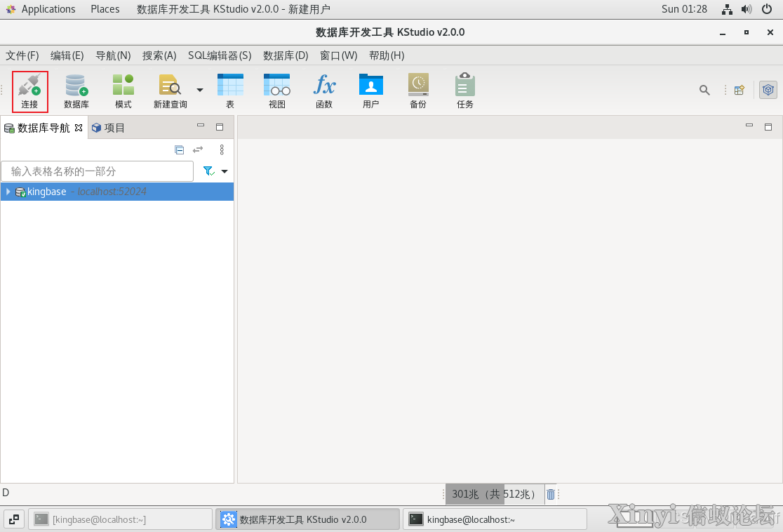Open the dropdown arrow next to 新建查询

coord(200,90)
